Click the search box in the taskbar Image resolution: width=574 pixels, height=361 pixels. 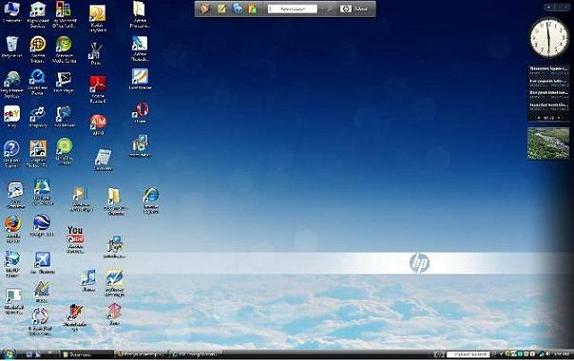468,354
